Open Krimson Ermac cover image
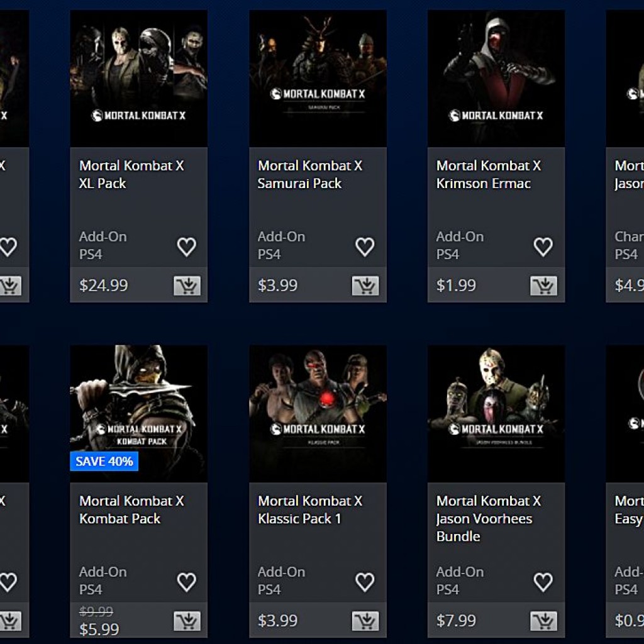This screenshot has height=644, width=644. coord(496,79)
